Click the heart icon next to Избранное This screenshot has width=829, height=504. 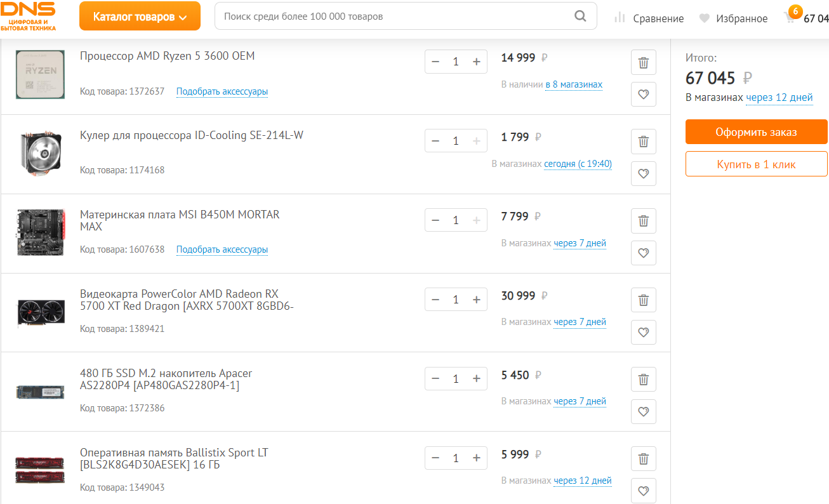click(704, 18)
